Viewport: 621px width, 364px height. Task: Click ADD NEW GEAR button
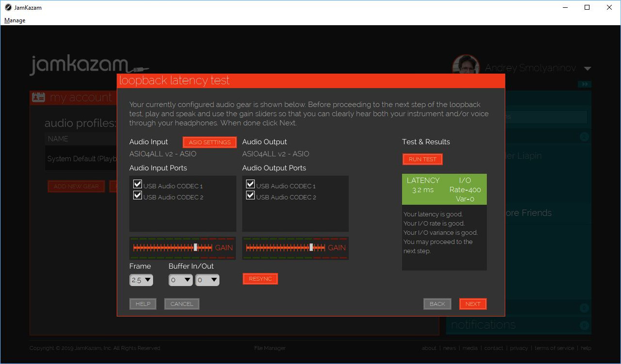tap(76, 186)
